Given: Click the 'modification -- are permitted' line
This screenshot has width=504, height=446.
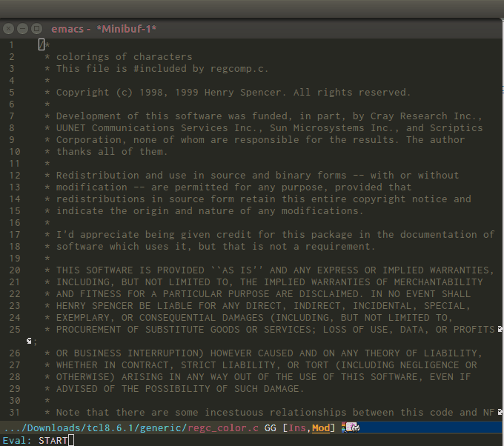Looking at the screenshot, I should pyautogui.click(x=228, y=187).
